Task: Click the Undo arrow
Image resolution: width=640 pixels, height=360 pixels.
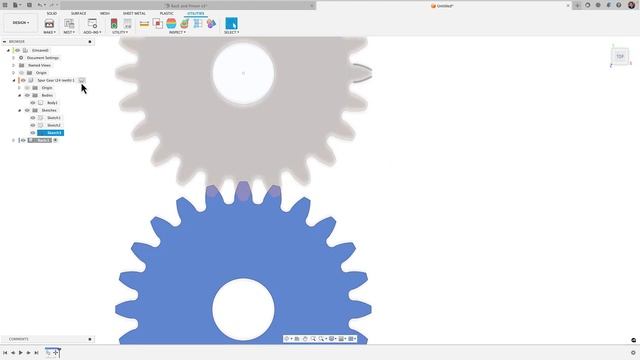Action: (40, 5)
